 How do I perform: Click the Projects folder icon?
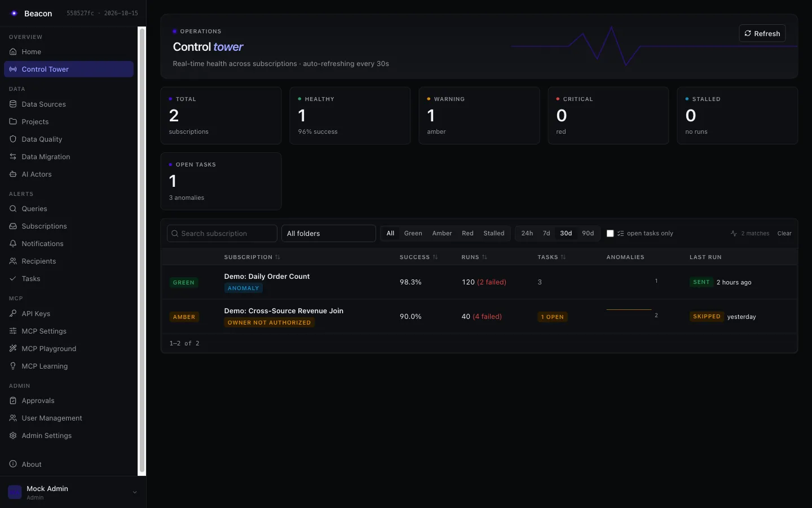pos(13,122)
